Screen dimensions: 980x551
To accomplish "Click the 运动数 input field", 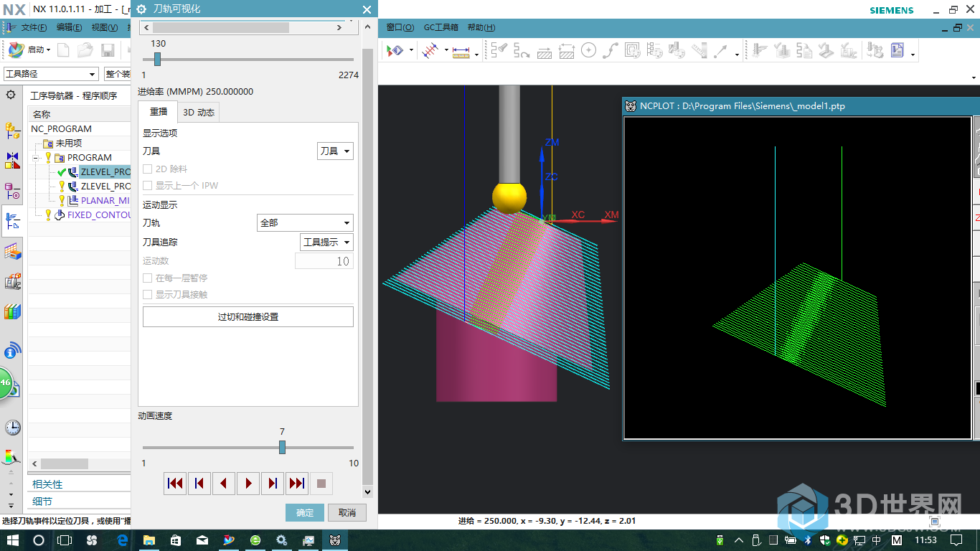I will 324,261.
